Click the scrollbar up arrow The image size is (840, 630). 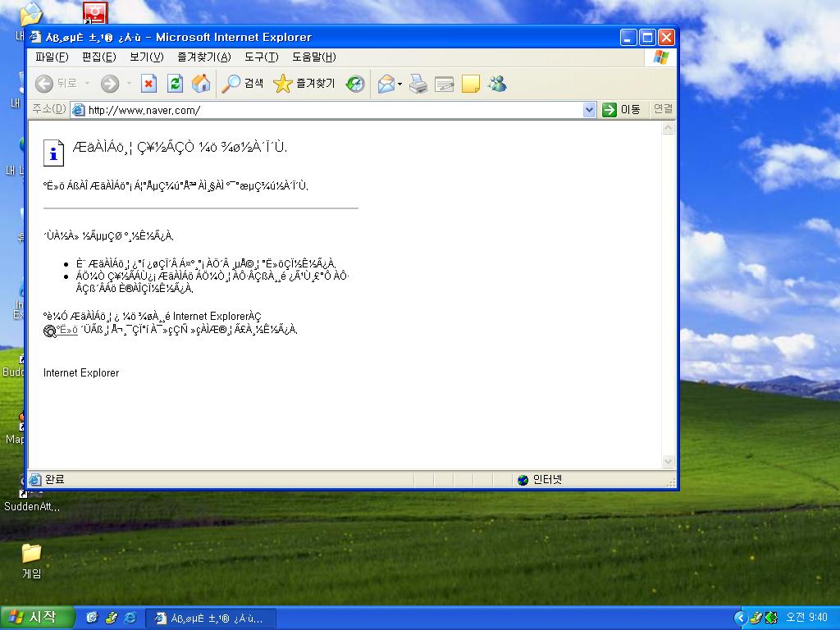coord(668,128)
